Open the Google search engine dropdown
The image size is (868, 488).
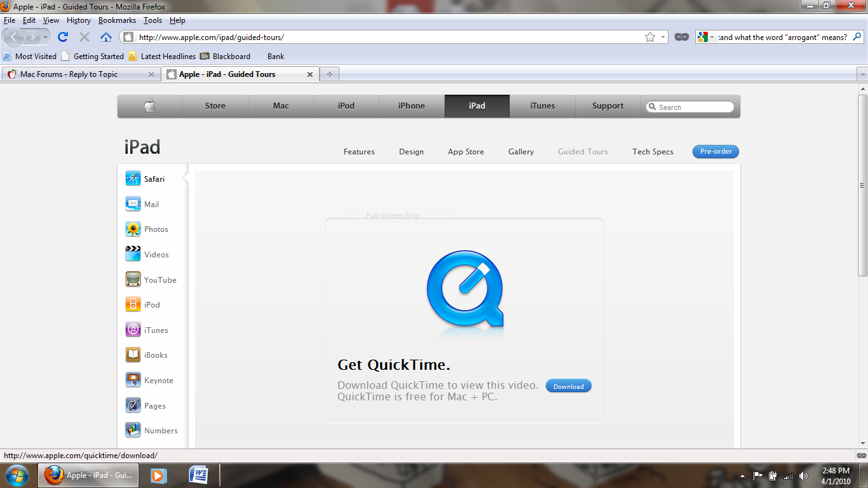coord(705,37)
